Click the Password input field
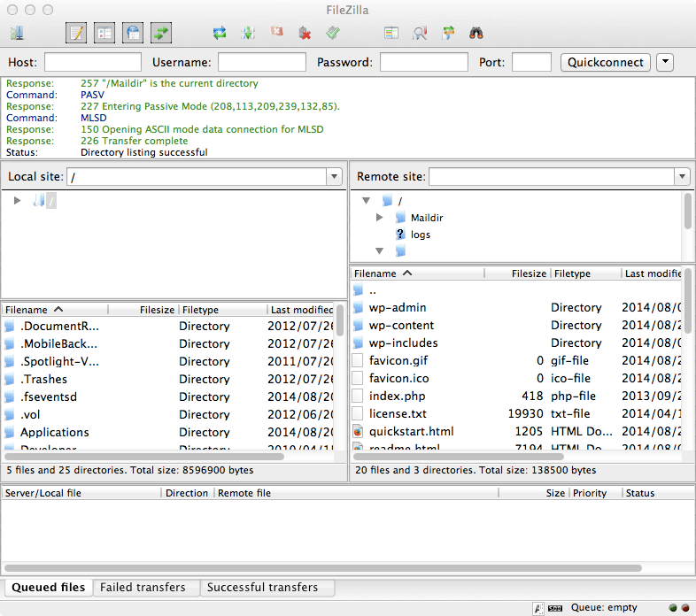This screenshot has width=696, height=616. click(x=424, y=62)
